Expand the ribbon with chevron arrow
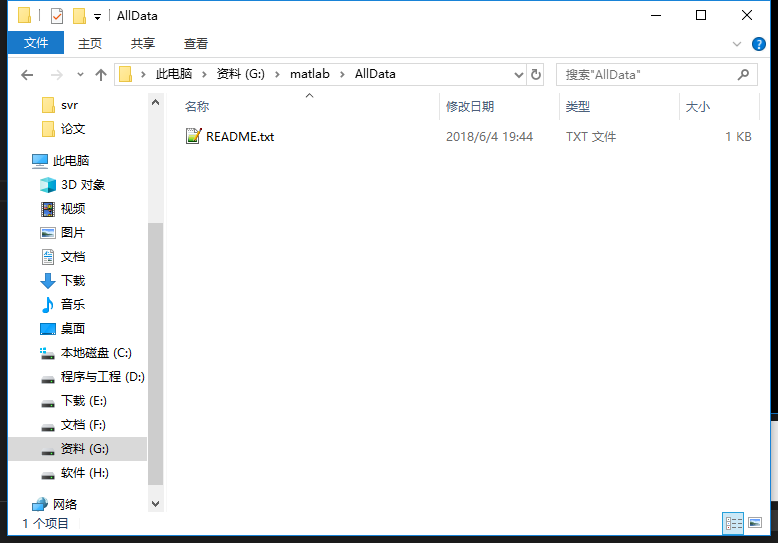The width and height of the screenshot is (778, 543). pyautogui.click(x=737, y=44)
